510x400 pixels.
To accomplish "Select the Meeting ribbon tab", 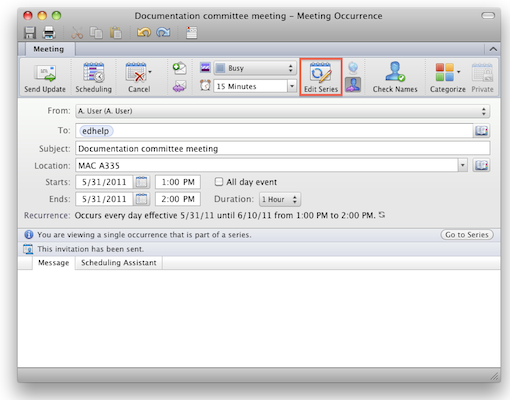I will (x=49, y=49).
